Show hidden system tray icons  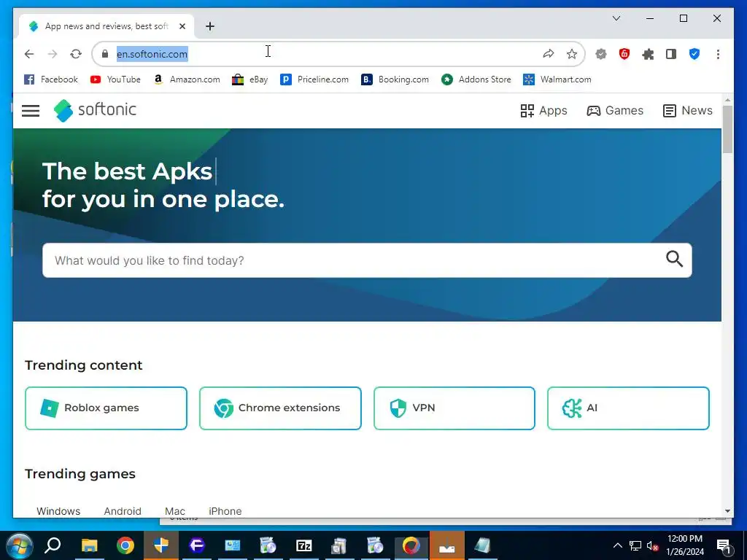(617, 545)
